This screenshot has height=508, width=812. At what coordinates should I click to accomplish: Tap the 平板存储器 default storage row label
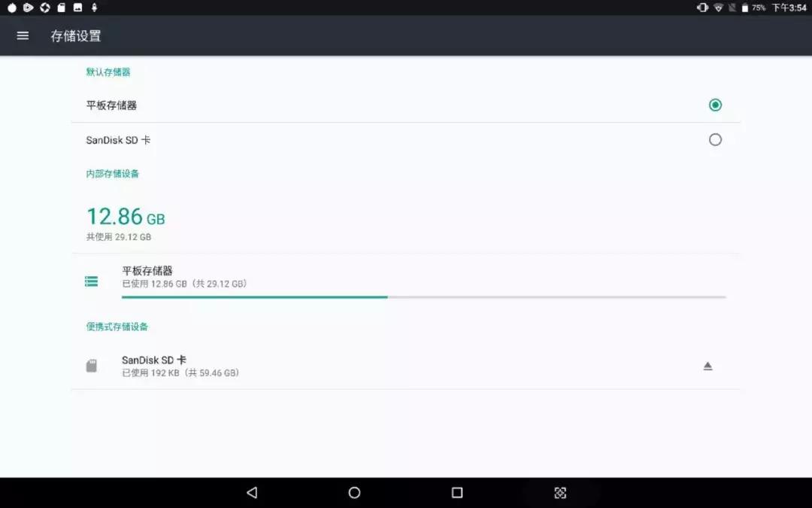point(111,105)
